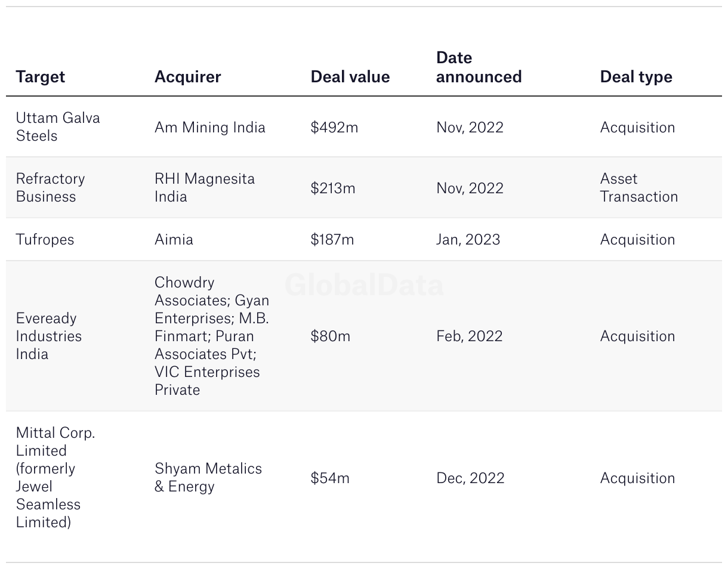Click the Aimia acquirer cell
This screenshot has width=728, height=569.
pos(174,239)
